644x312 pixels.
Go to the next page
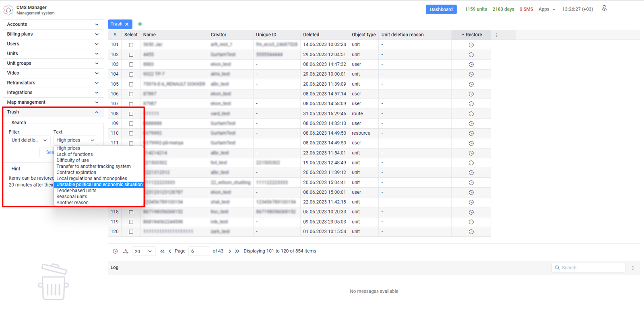point(230,251)
